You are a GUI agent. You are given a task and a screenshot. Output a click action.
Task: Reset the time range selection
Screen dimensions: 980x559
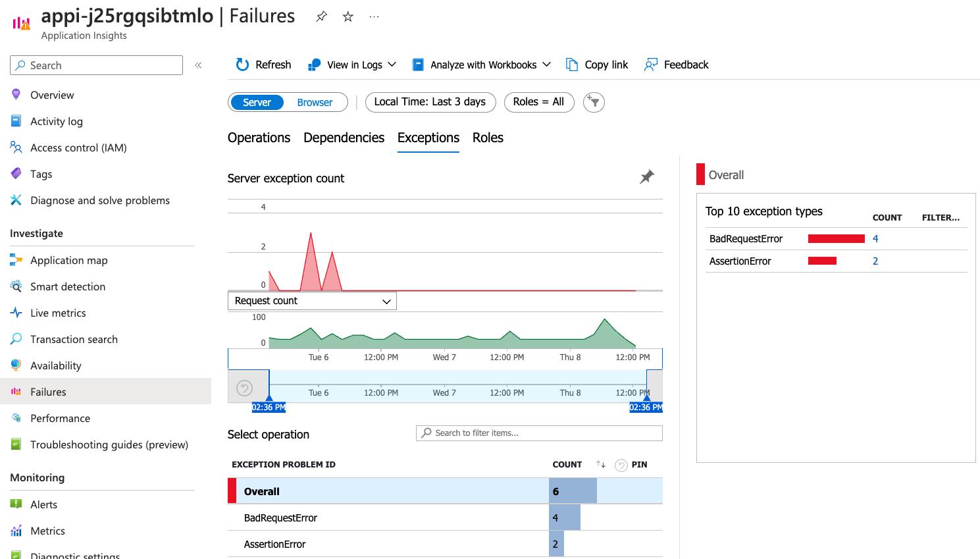[244, 388]
